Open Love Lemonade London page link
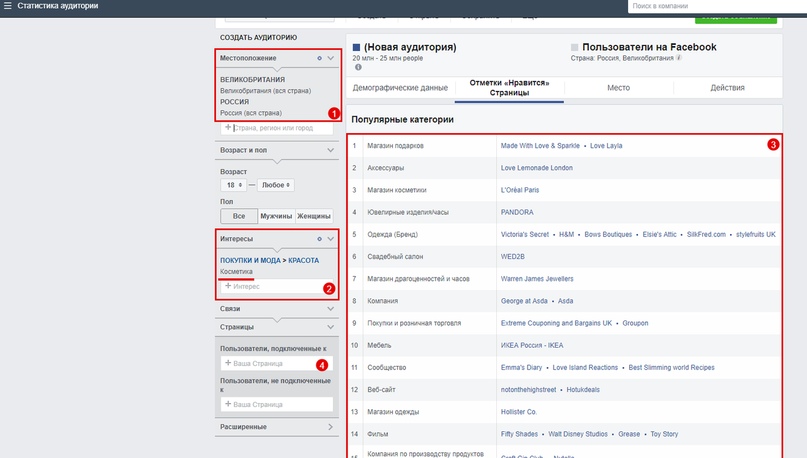Image resolution: width=807 pixels, height=458 pixels. coord(537,168)
